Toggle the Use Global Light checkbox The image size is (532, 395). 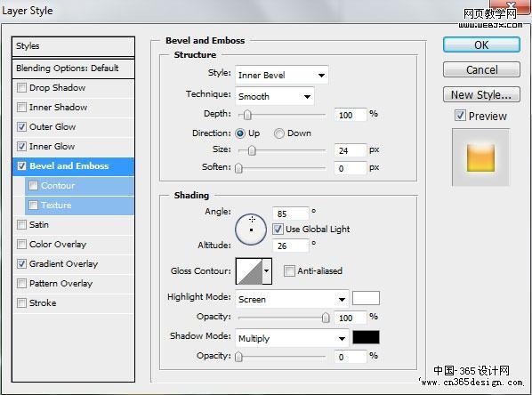tap(278, 229)
